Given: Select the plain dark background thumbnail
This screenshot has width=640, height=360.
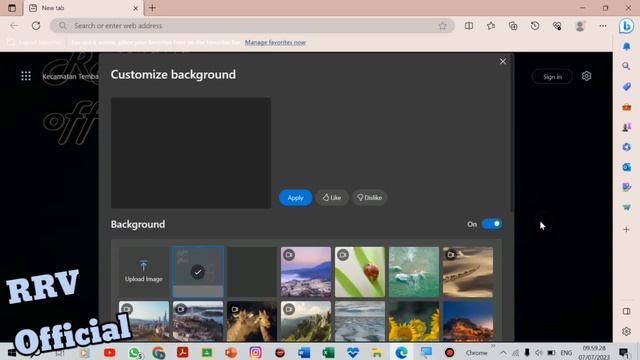Looking at the screenshot, I should tap(252, 272).
